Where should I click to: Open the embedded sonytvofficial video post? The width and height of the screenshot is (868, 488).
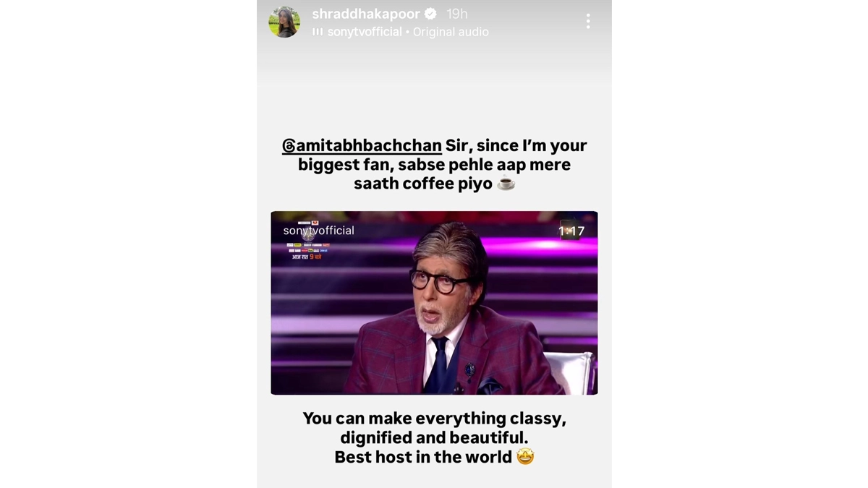coord(434,303)
